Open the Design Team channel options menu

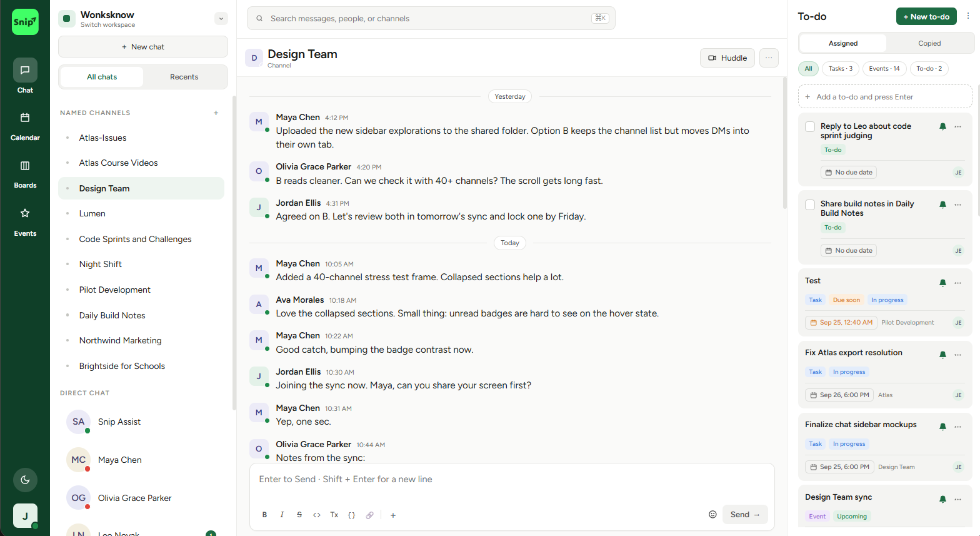click(x=769, y=58)
